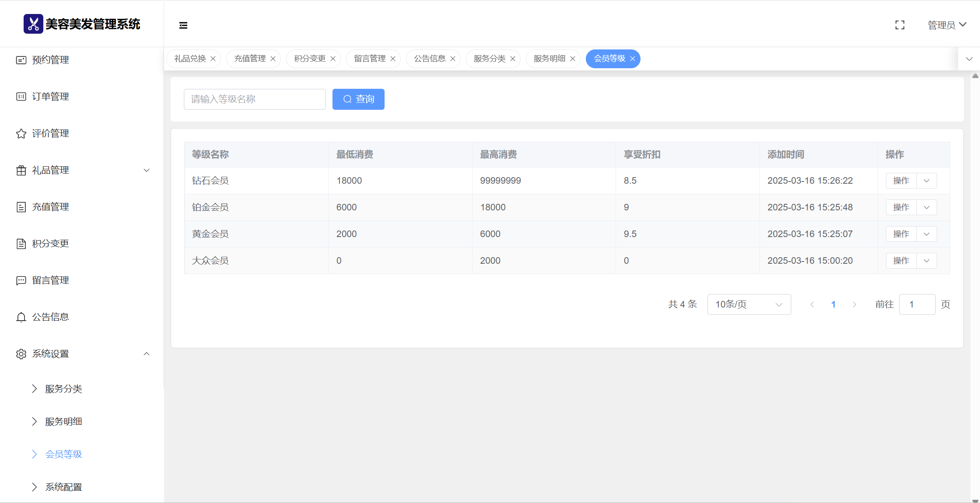The height and width of the screenshot is (503, 980).
Task: Click the sidebar collapse hamburger icon
Action: [x=183, y=25]
